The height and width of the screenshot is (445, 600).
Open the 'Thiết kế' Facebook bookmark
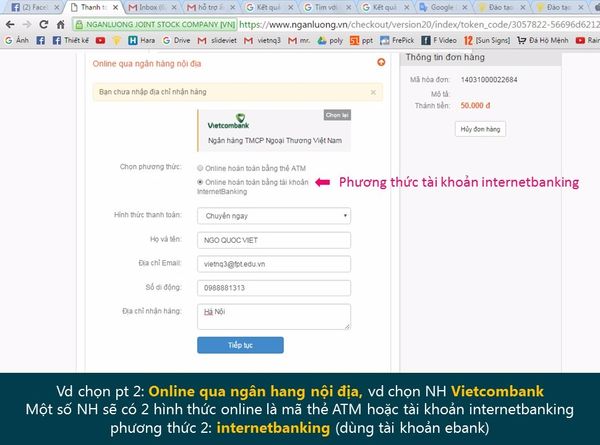(71, 40)
